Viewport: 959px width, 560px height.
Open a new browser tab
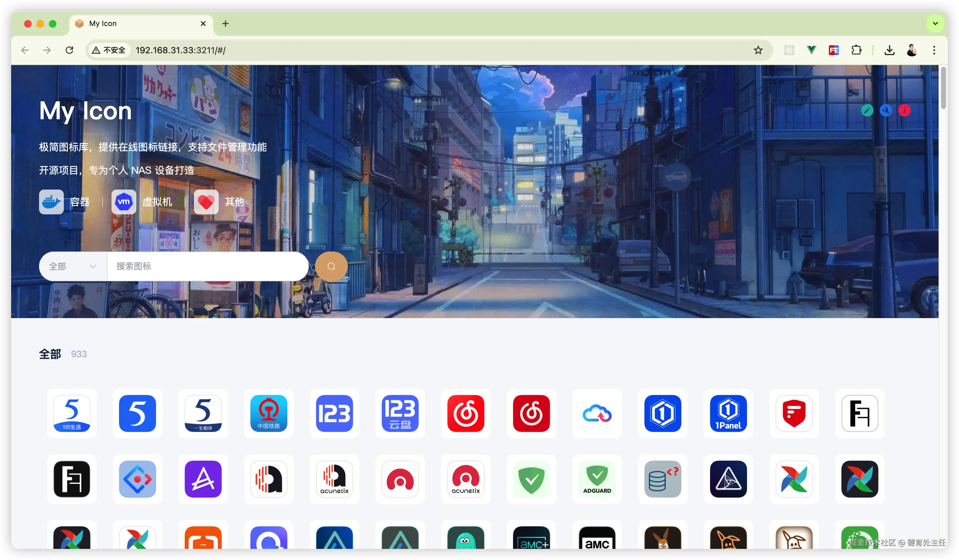point(225,24)
